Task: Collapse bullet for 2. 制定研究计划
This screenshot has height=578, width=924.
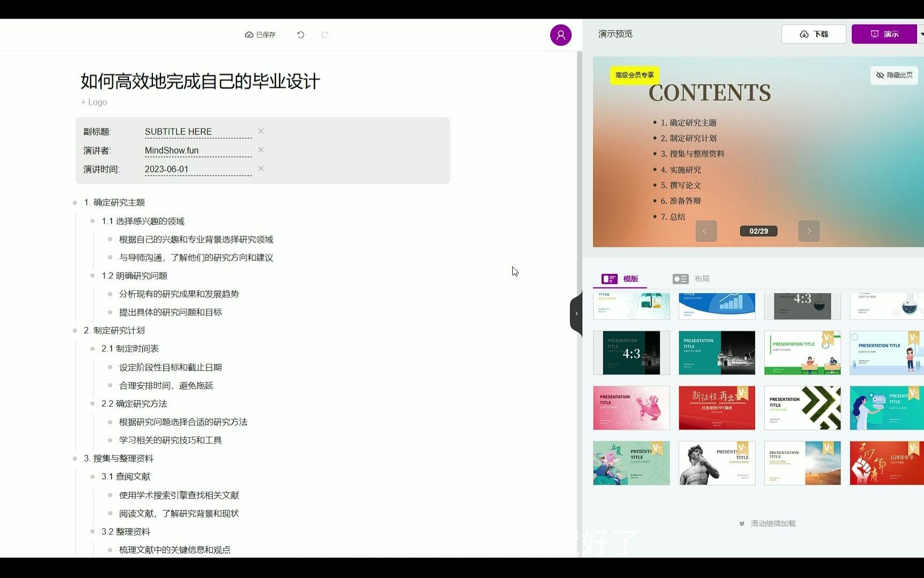Action: pyautogui.click(x=75, y=331)
